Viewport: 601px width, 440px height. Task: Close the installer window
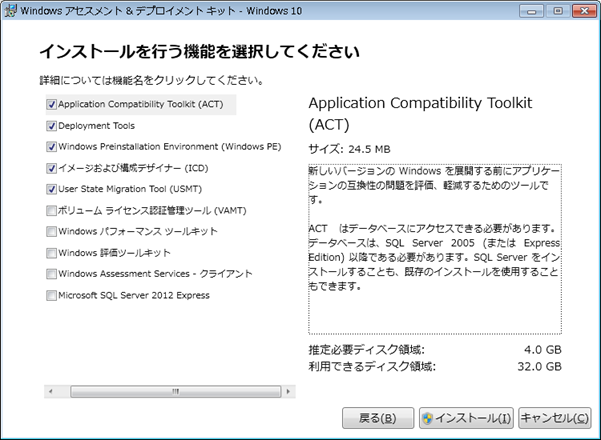pos(585,11)
